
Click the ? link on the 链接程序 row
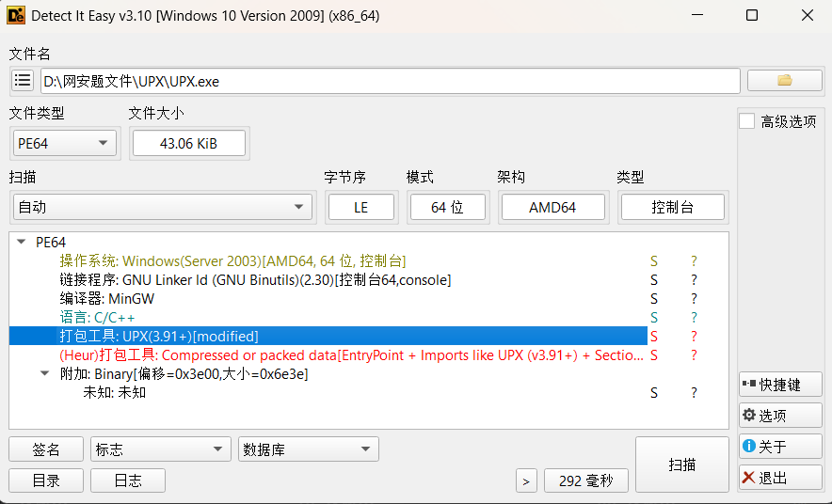pos(694,280)
